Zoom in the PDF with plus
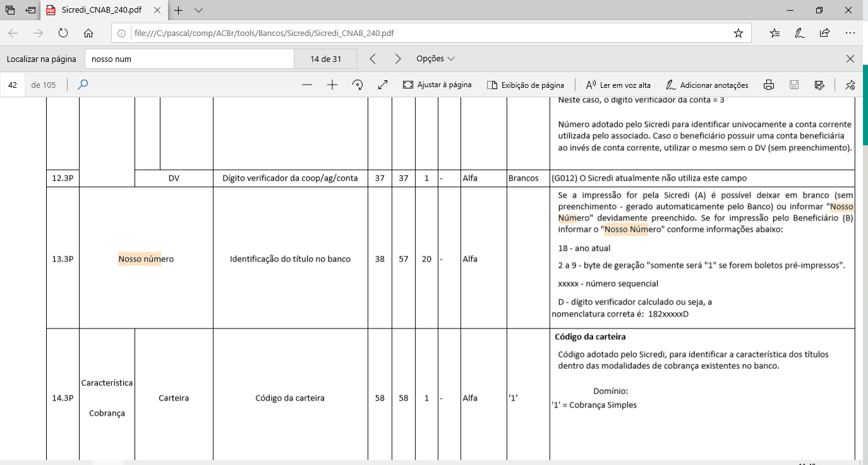 332,85
